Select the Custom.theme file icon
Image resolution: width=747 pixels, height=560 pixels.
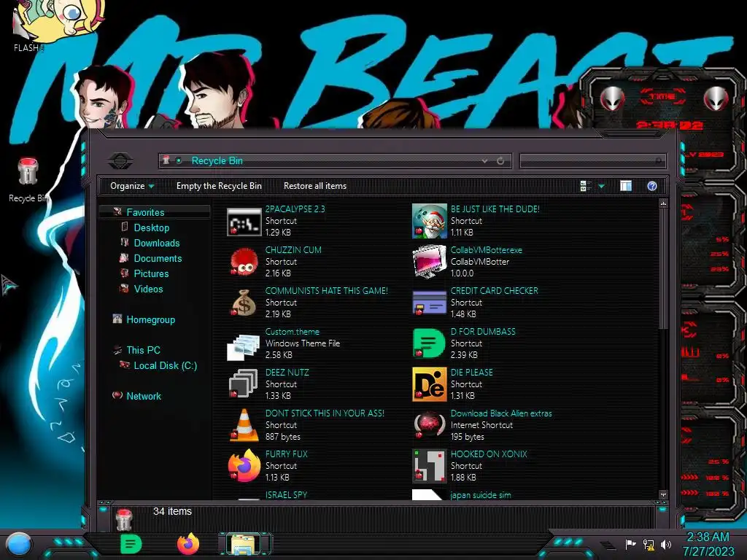244,346
